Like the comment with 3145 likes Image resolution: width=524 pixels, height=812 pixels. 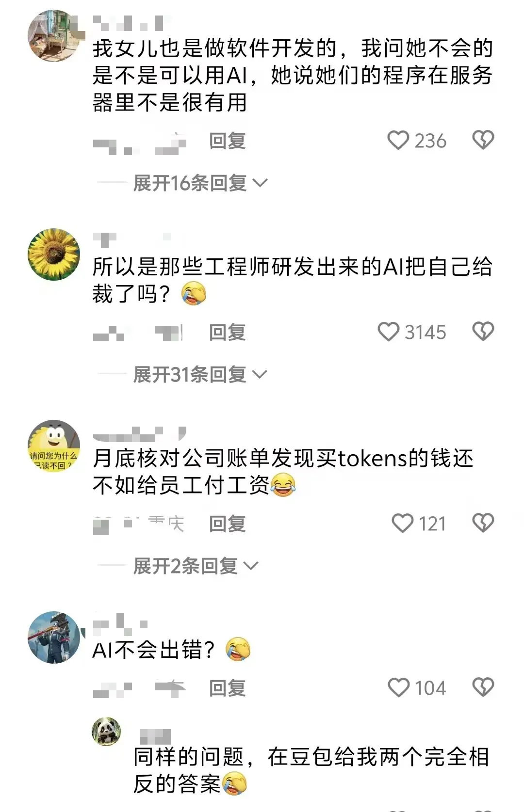click(x=389, y=332)
